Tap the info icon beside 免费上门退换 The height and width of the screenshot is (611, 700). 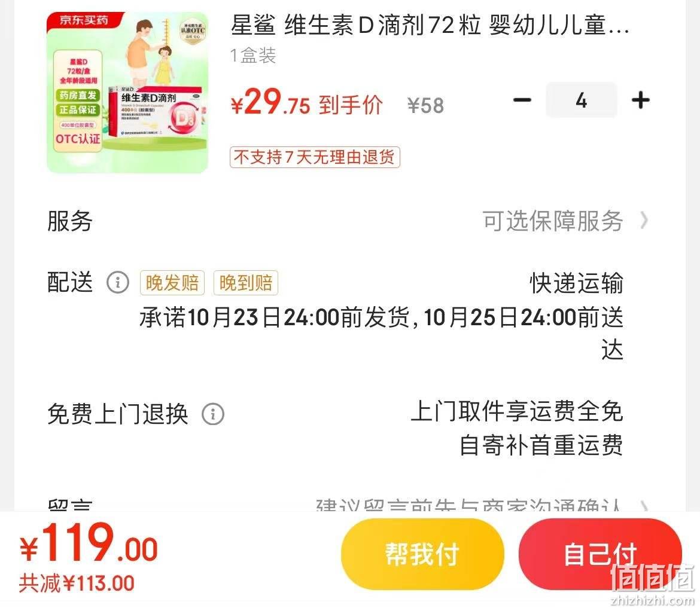pos(213,414)
